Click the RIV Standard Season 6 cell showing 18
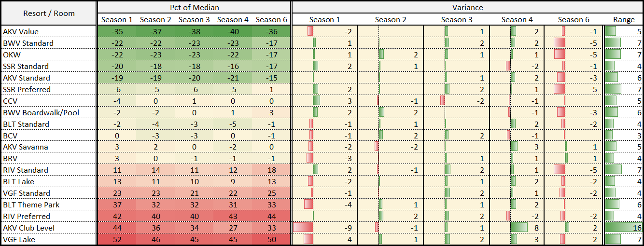The height and width of the screenshot is (246, 644). click(x=271, y=170)
